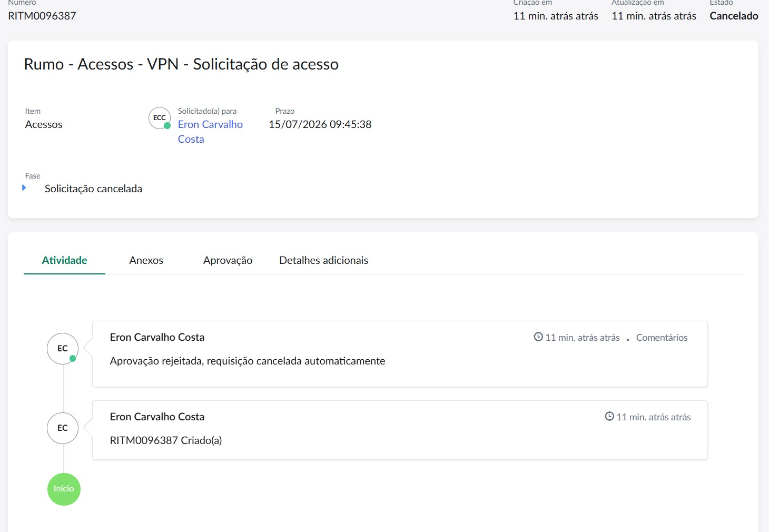Click the RITM0096387 Criado(a) activity text
Viewport: 769px width, 532px height.
(x=166, y=440)
